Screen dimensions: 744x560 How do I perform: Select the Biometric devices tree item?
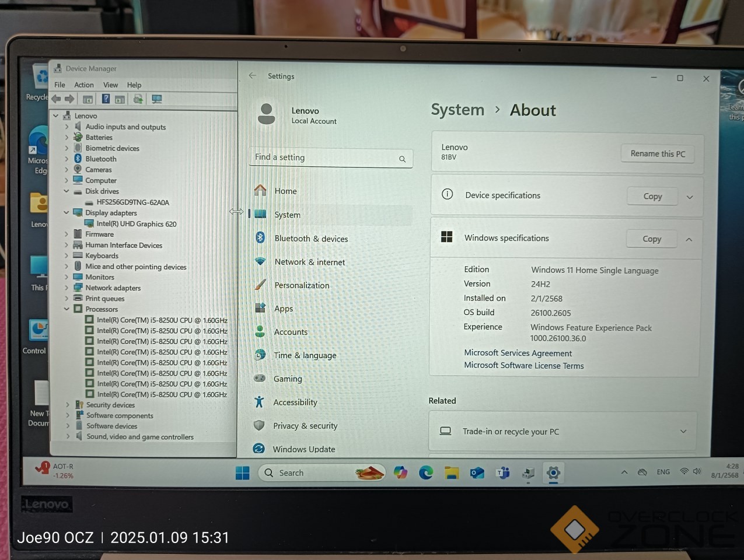pos(112,148)
